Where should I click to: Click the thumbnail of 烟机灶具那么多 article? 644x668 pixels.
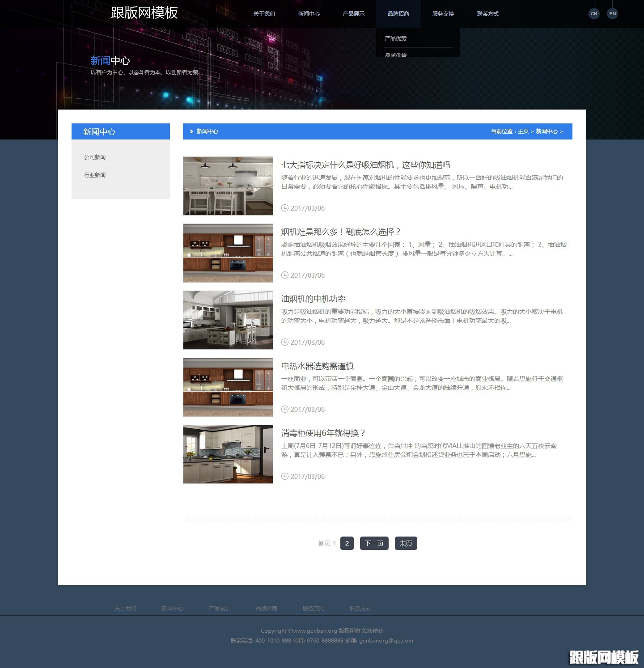228,253
